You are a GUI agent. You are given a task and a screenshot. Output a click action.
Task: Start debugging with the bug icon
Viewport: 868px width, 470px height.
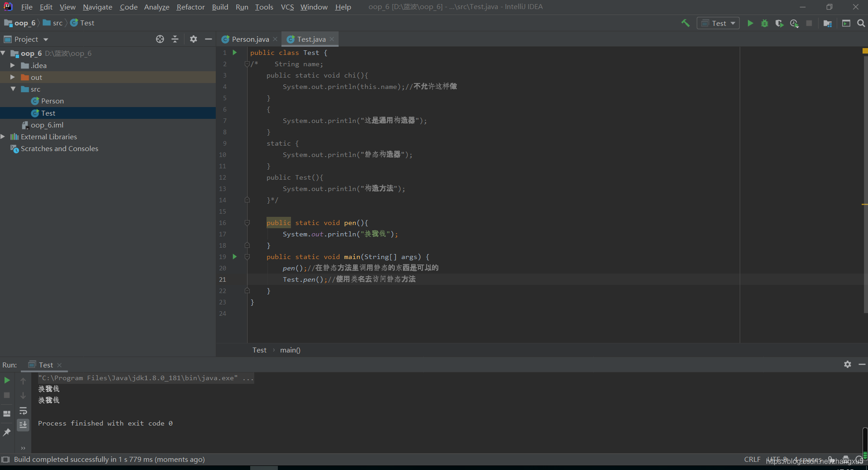tap(765, 23)
